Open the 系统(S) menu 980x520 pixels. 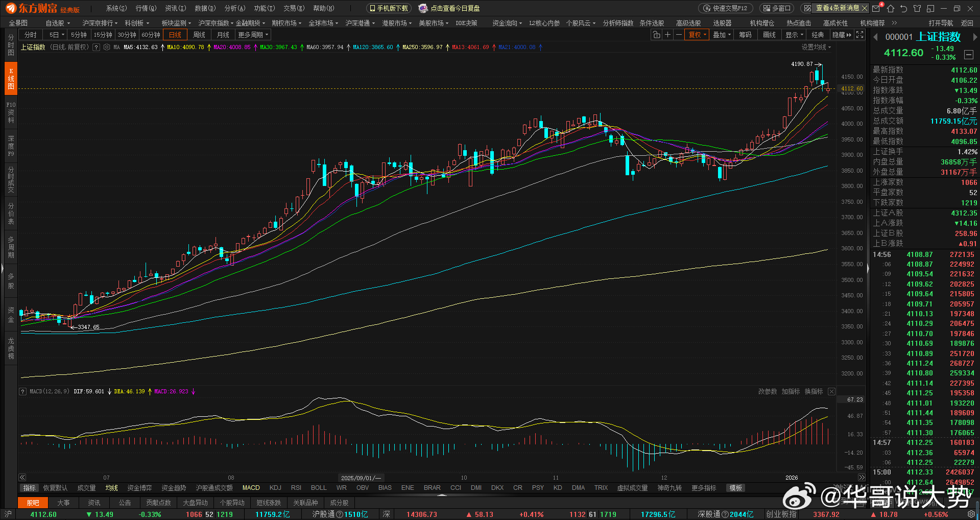(116, 8)
